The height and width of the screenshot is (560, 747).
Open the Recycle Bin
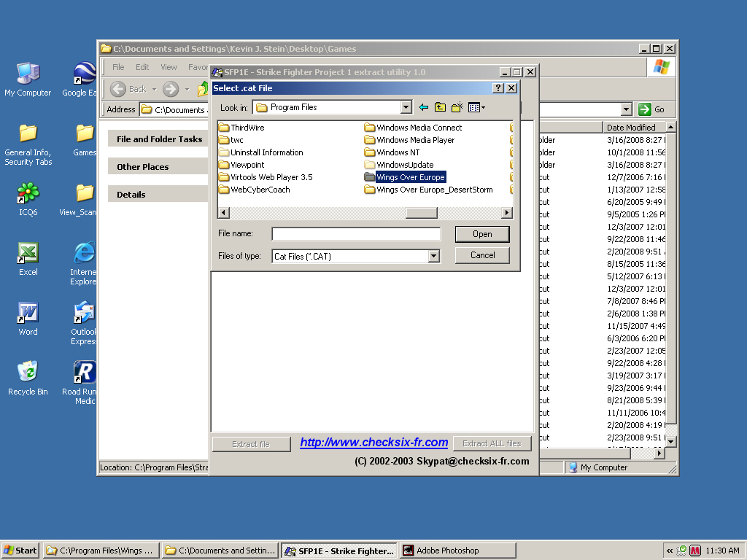(x=28, y=379)
